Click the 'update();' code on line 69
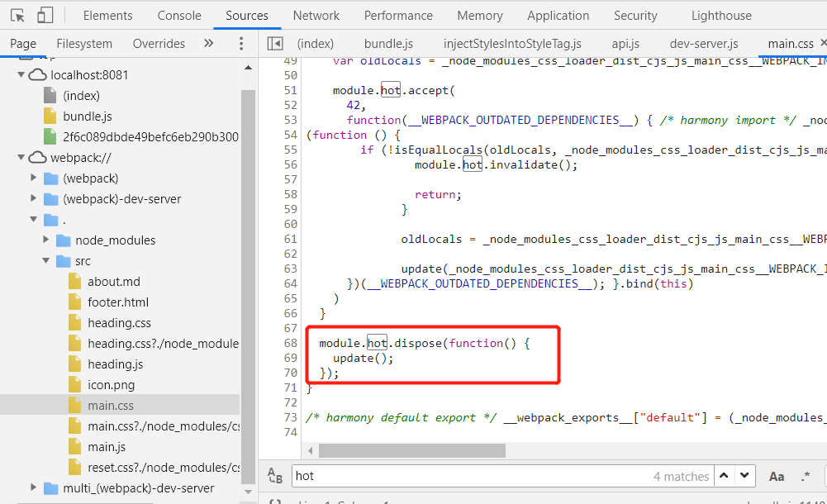The height and width of the screenshot is (504, 827). tap(364, 358)
